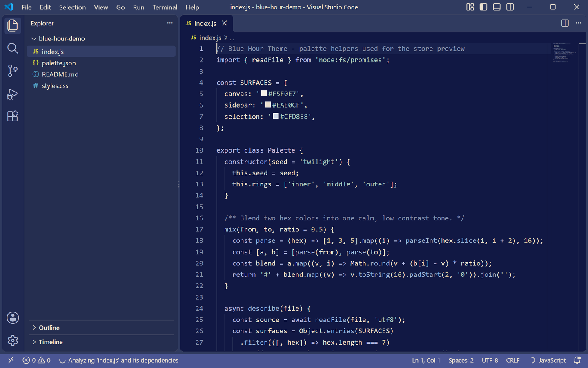Open the Terminal menu
The height and width of the screenshot is (368, 588).
(x=165, y=7)
